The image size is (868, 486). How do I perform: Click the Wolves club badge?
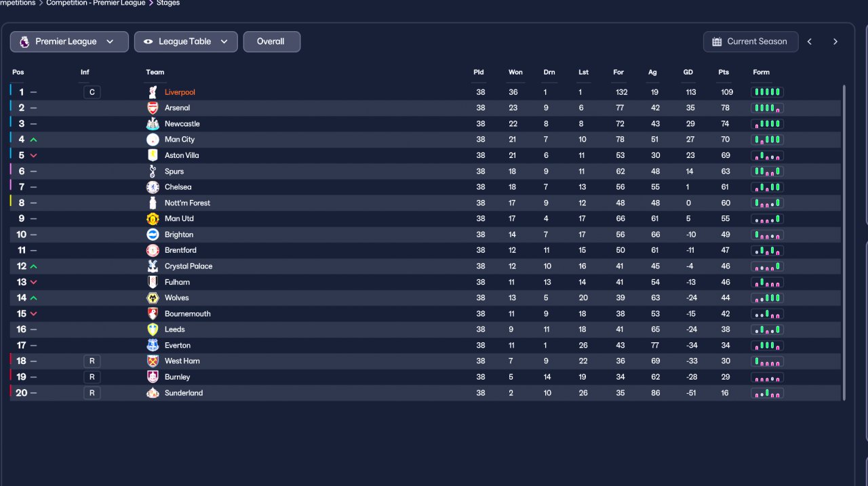click(x=153, y=298)
